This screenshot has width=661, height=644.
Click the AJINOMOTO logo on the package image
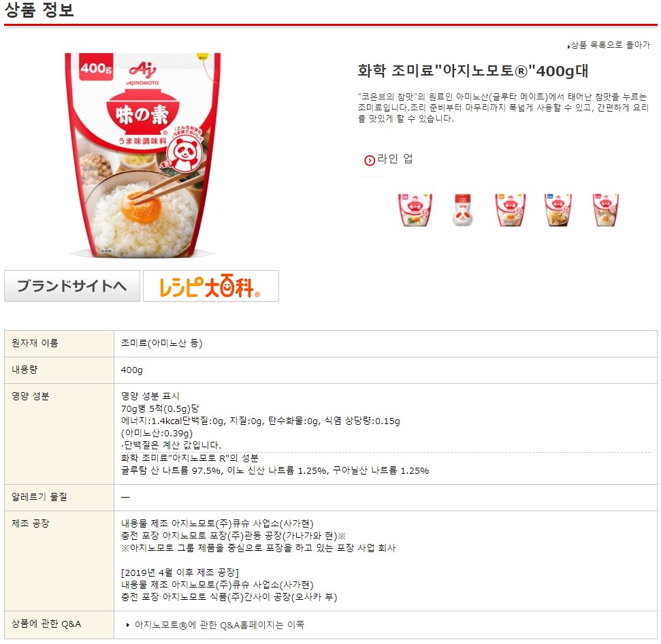pos(143,74)
